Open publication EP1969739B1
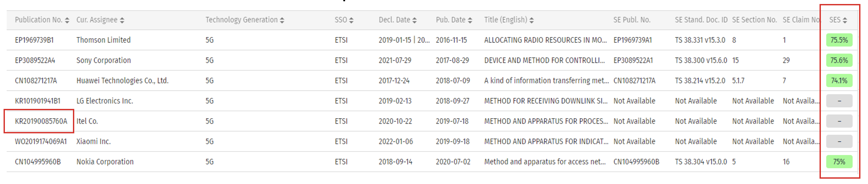Screen dimensions: 868x184 point(34,40)
